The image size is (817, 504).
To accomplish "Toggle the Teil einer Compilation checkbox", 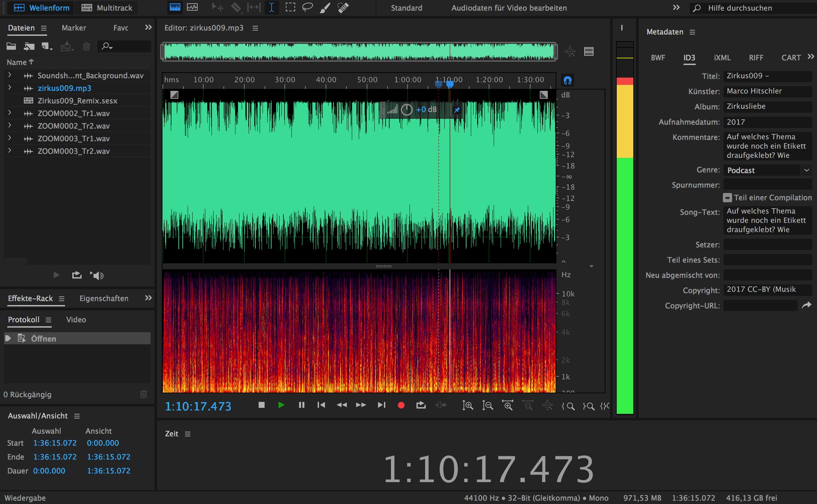I will [727, 198].
